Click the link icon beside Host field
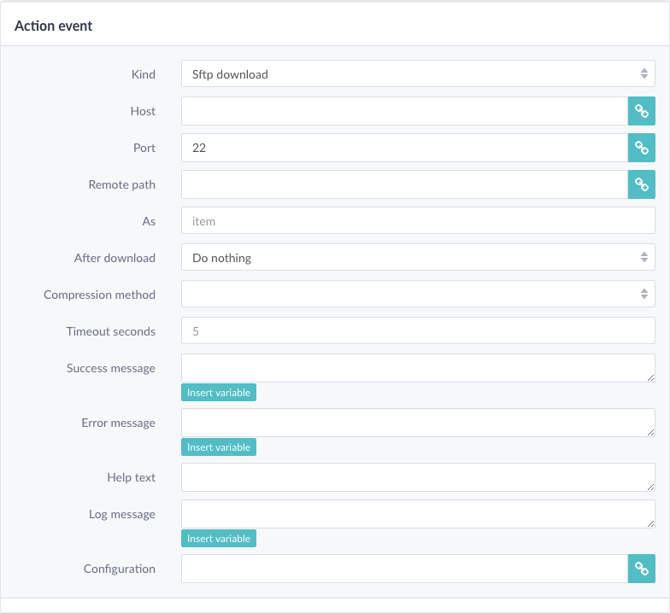Screen dimensions: 670x613 pyautogui.click(x=641, y=111)
